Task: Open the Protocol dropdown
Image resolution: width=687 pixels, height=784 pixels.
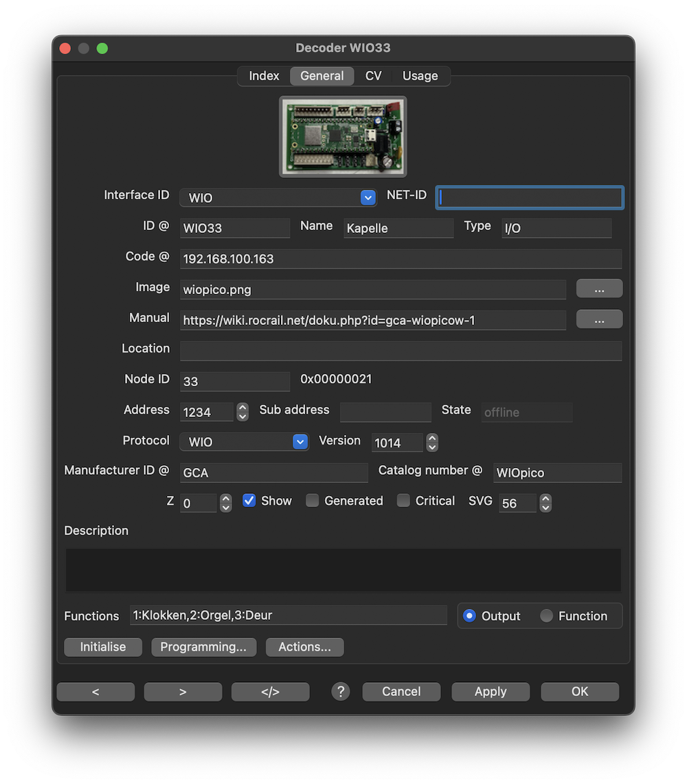Action: coord(300,442)
